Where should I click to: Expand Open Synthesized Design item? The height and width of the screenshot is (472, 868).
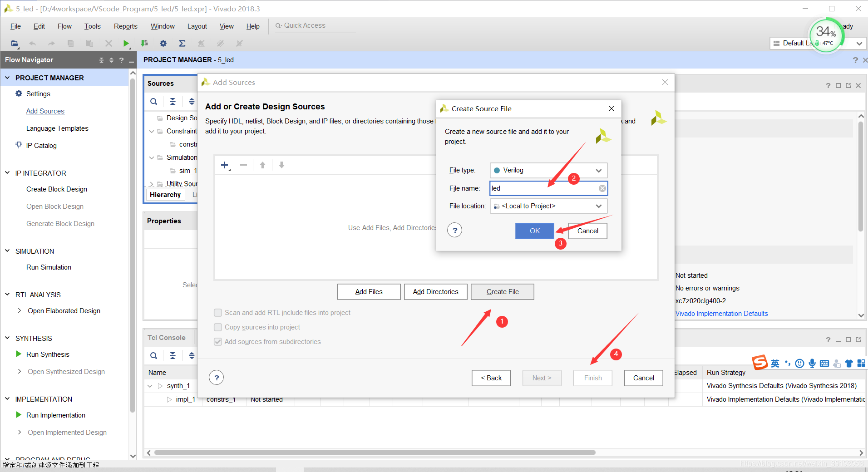click(20, 371)
